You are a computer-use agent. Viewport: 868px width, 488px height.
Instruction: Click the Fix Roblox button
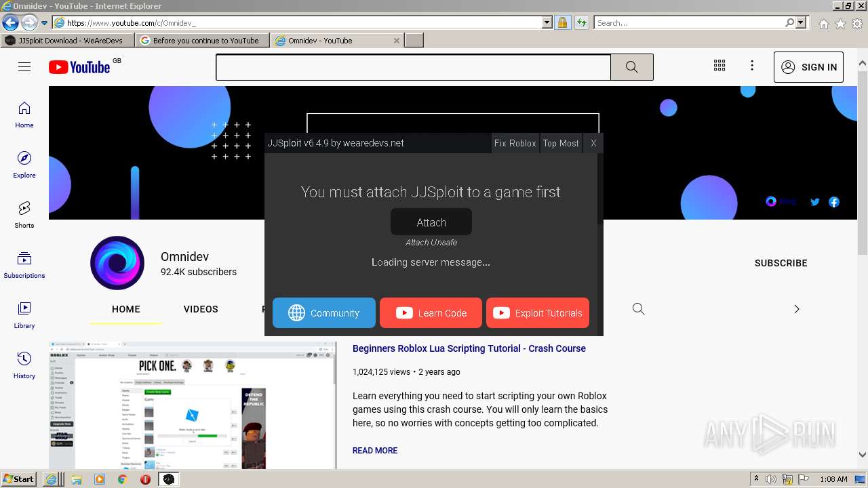pos(515,143)
